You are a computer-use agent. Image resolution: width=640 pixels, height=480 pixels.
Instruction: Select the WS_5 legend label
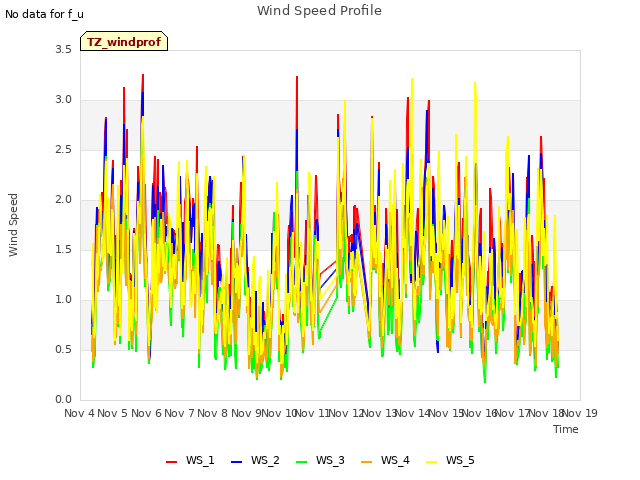pyautogui.click(x=460, y=460)
